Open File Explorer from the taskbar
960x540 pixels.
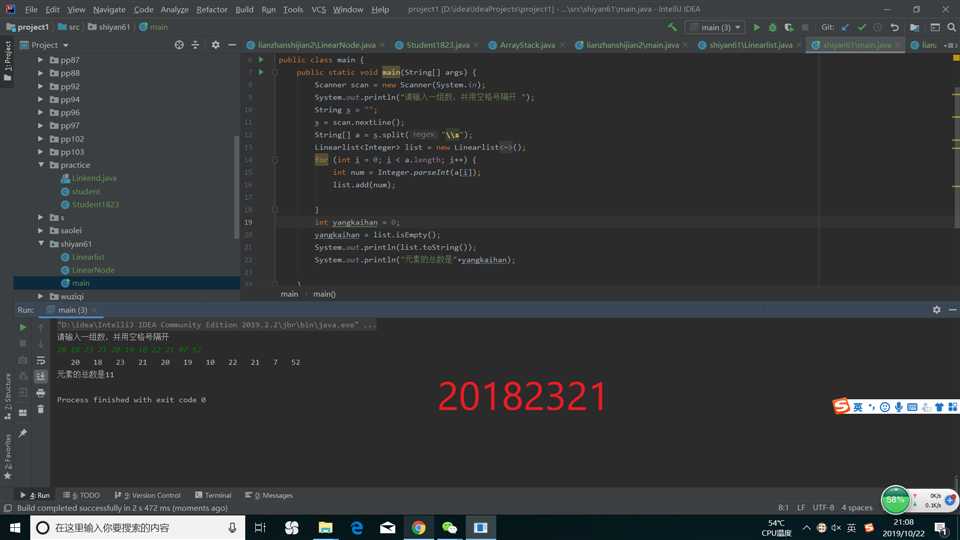point(325,527)
